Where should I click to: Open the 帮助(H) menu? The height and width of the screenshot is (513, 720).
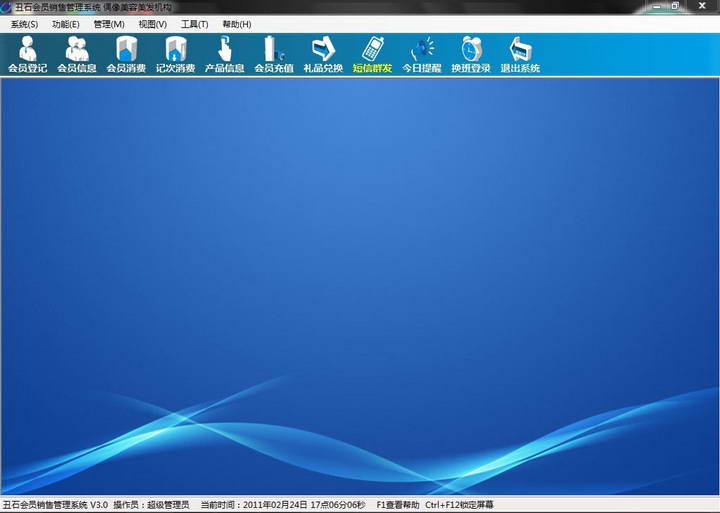pos(236,24)
